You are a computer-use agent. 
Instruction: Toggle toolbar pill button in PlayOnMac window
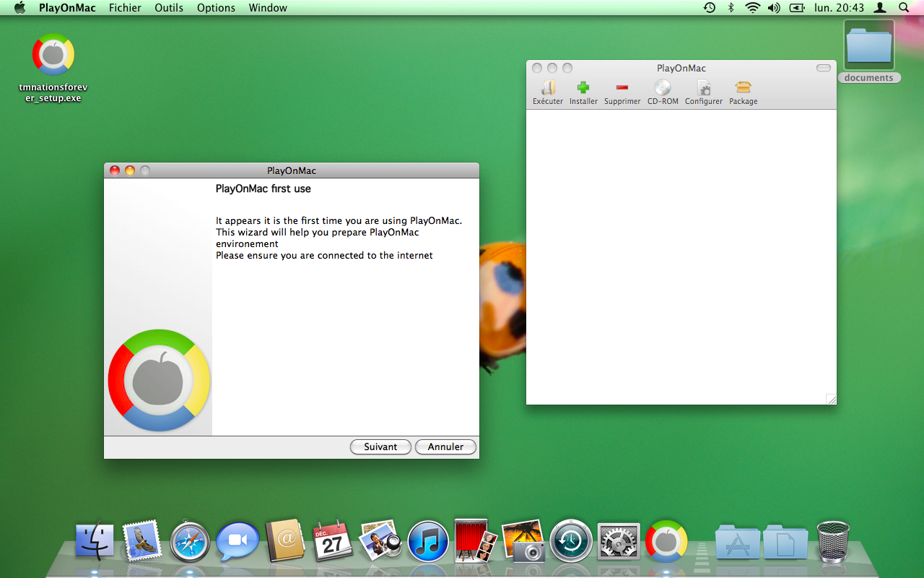pyautogui.click(x=824, y=68)
